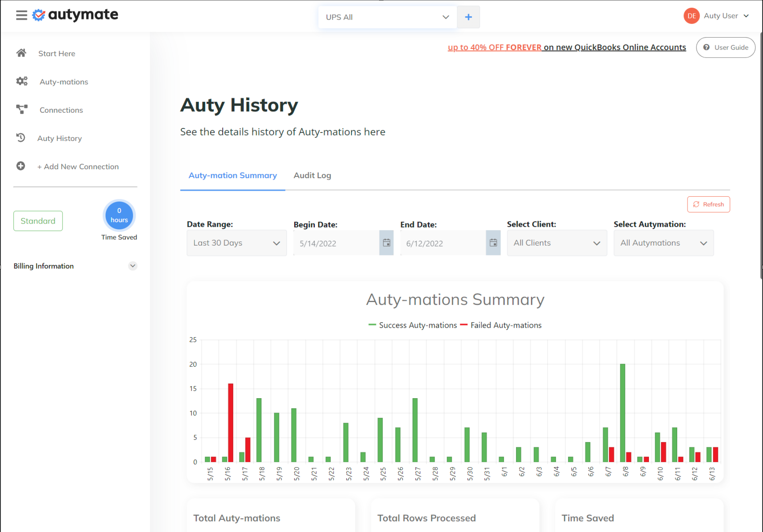The image size is (763, 532).
Task: Open the End Date calendar picker
Action: (493, 243)
